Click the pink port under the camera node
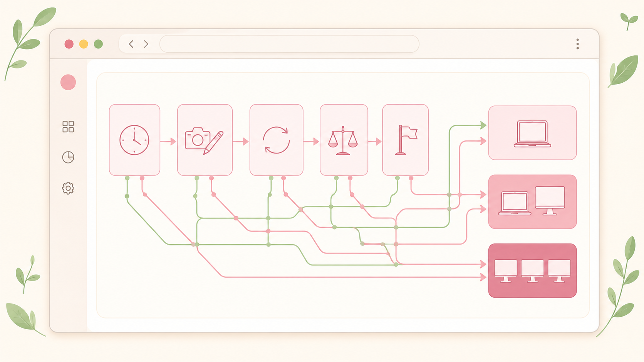The height and width of the screenshot is (362, 644). [211, 178]
